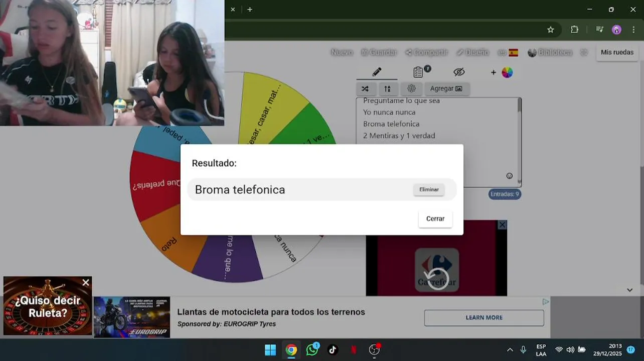Click LEARN MORE on the Eurogrip ad

click(484, 317)
